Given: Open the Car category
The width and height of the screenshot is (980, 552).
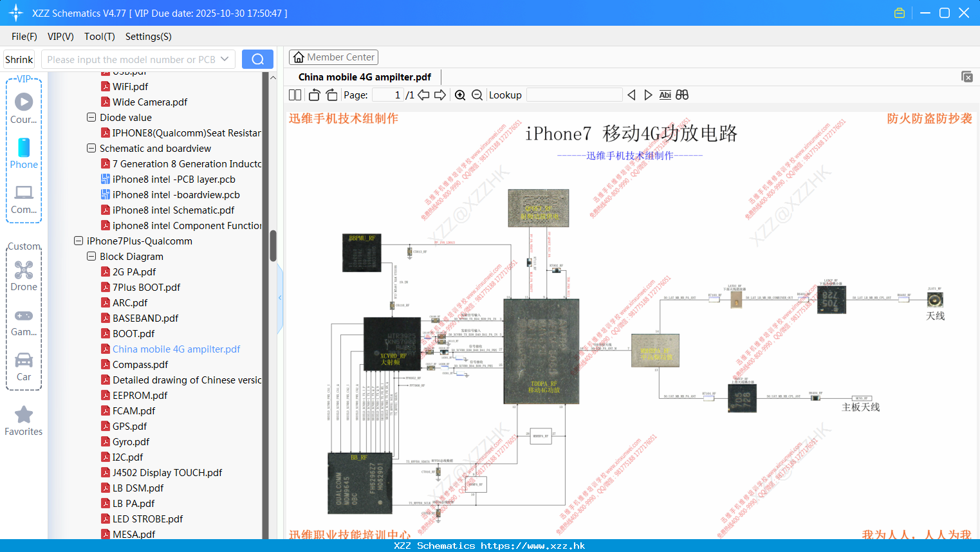Looking at the screenshot, I should click(24, 367).
